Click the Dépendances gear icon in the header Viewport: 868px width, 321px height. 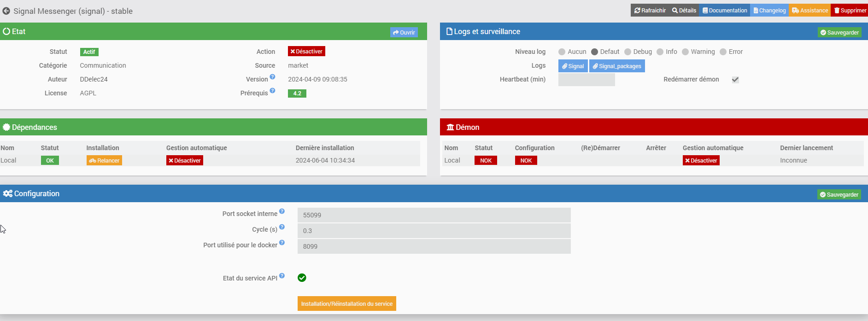(6, 127)
